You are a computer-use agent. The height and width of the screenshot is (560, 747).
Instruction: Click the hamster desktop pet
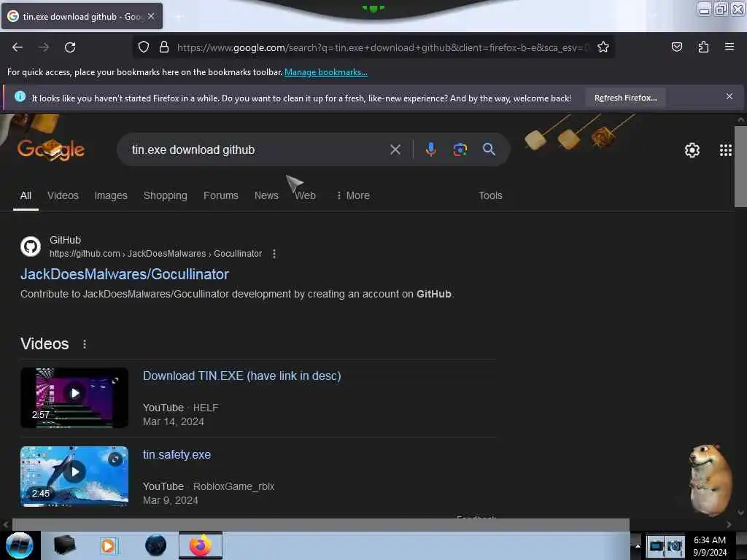tap(711, 480)
